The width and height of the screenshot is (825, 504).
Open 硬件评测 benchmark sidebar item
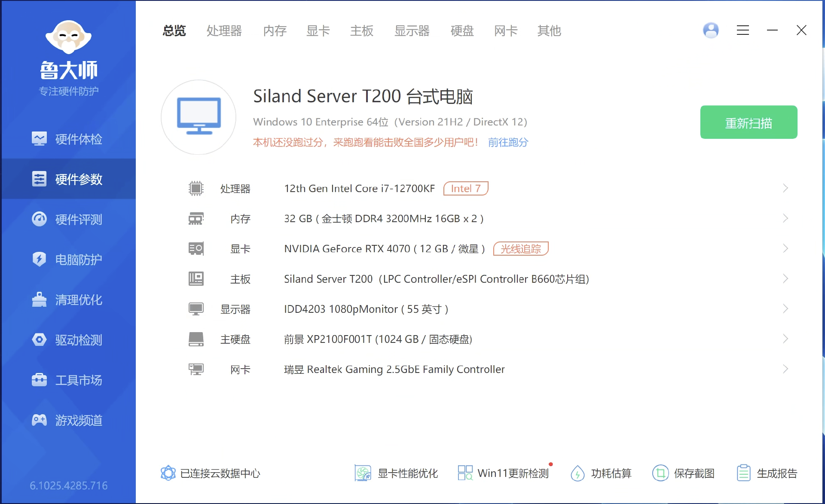tap(69, 219)
